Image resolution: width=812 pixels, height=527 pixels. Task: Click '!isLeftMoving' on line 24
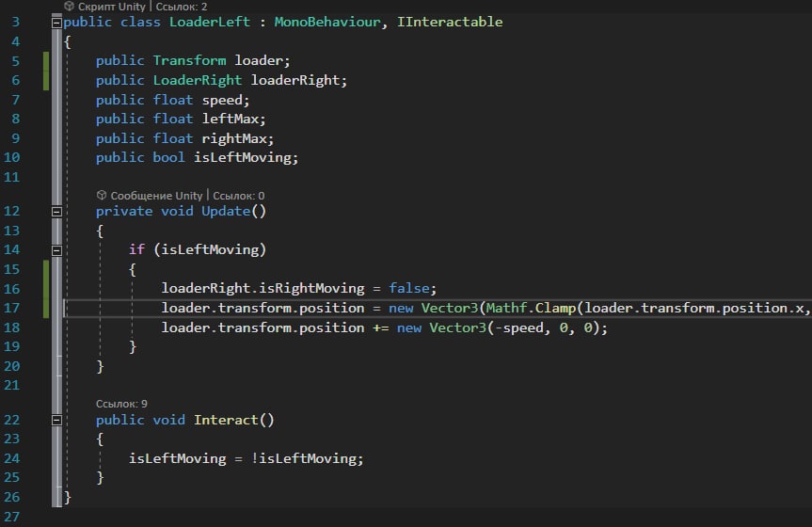(x=304, y=458)
